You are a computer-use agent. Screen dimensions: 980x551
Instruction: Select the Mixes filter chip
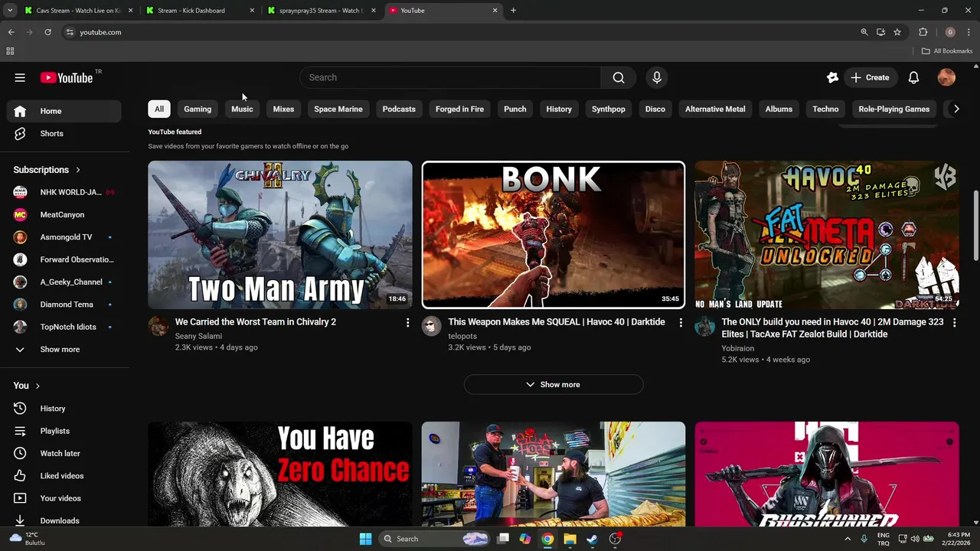coord(283,109)
